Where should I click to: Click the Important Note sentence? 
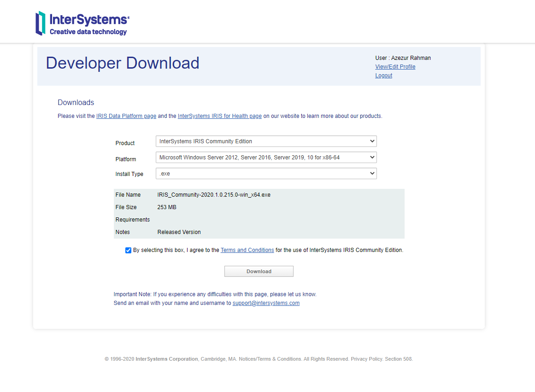tap(215, 294)
